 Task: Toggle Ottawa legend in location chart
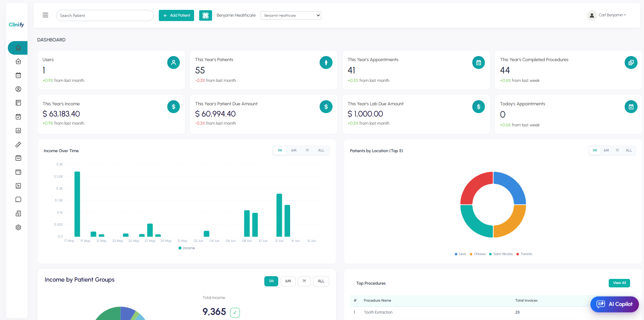click(x=478, y=254)
